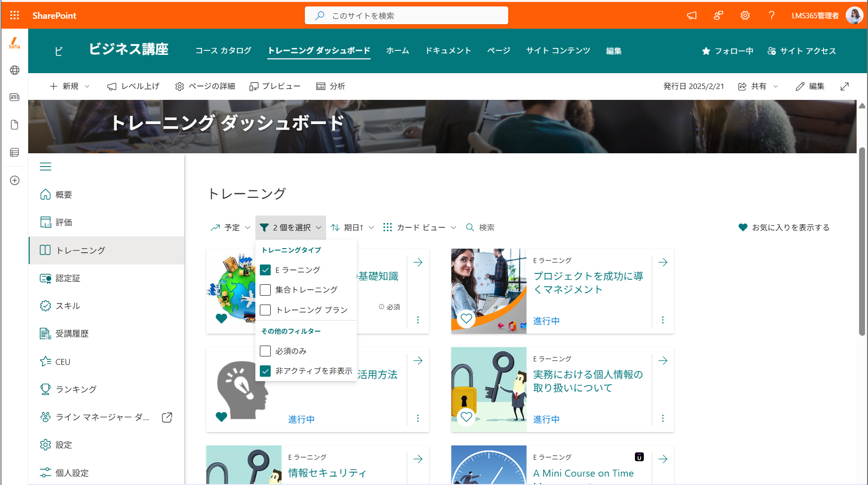This screenshot has width=868, height=485.
Task: Open the settings gear in top bar
Action: point(745,15)
